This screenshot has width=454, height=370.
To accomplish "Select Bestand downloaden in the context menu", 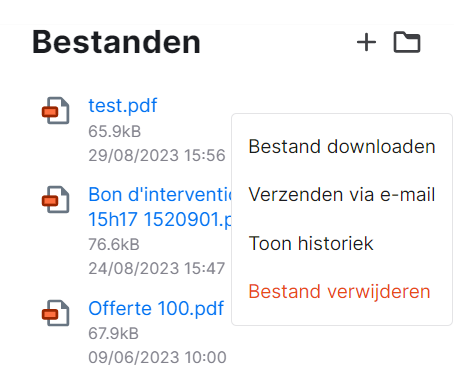I will pyautogui.click(x=342, y=146).
